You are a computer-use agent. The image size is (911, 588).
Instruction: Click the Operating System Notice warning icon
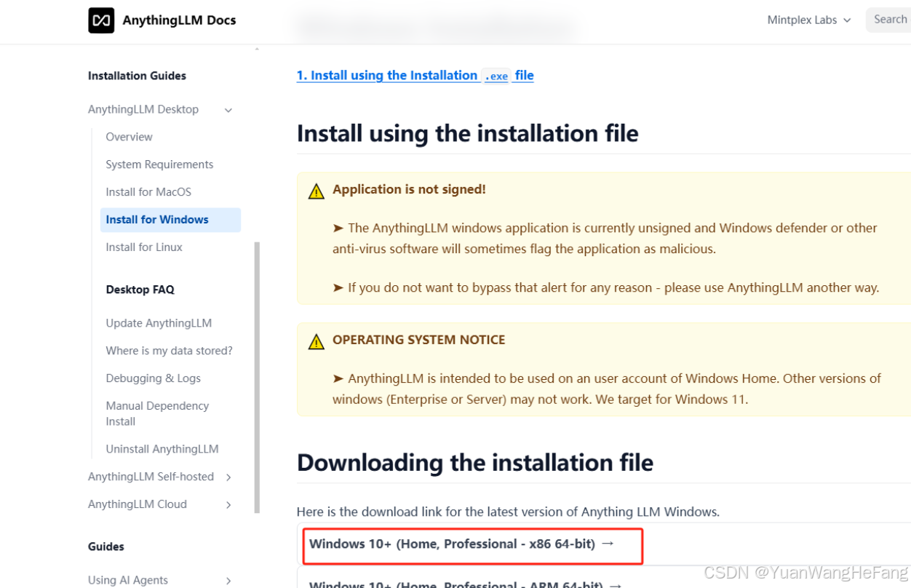(x=316, y=341)
